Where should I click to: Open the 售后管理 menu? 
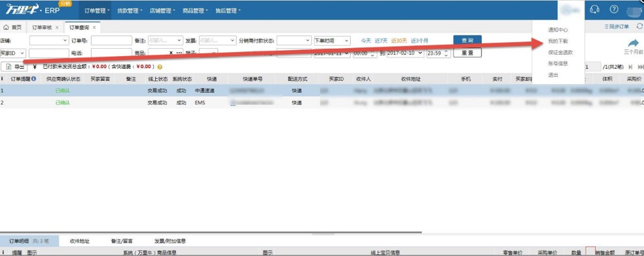(228, 11)
